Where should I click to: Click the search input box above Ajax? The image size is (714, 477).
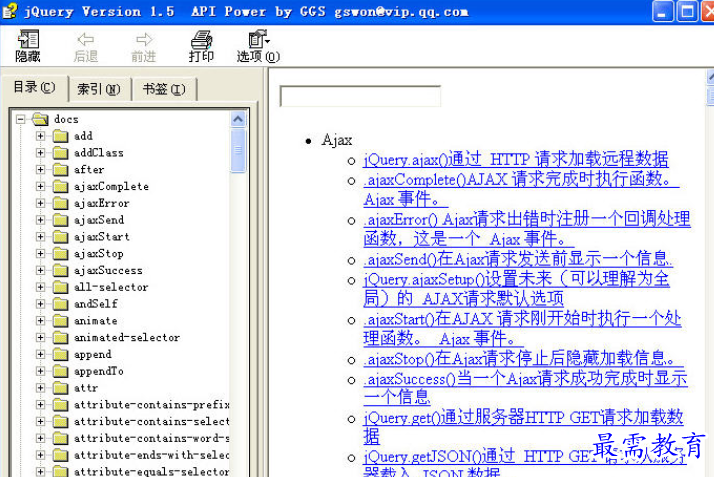click(360, 96)
